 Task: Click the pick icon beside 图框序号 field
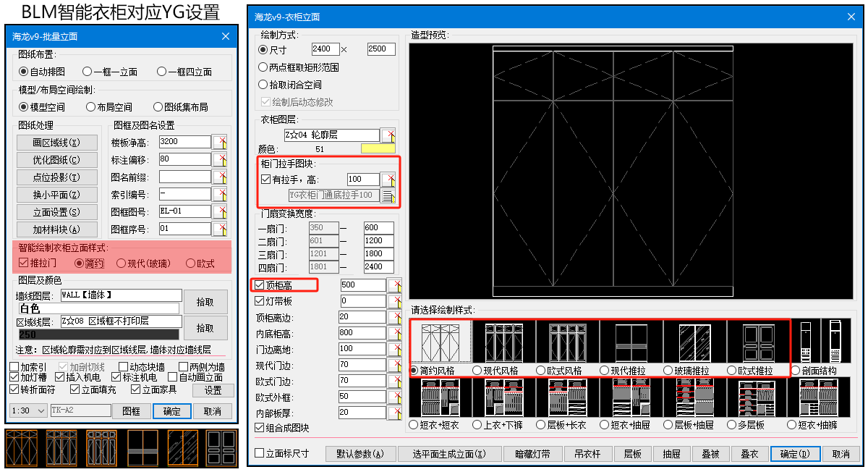pyautogui.click(x=220, y=229)
